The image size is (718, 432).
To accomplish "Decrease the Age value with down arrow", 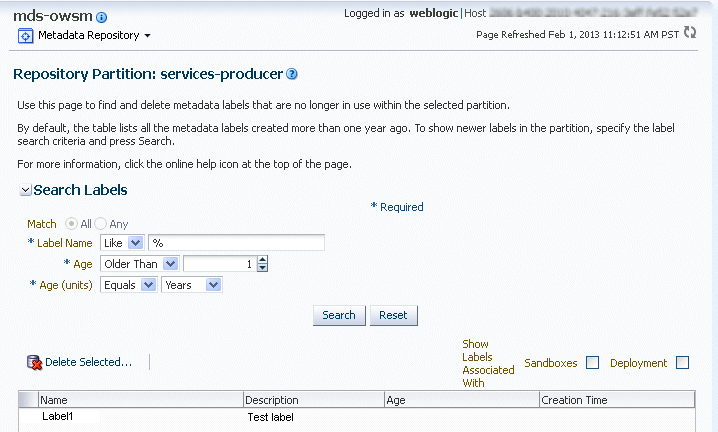I will tap(262, 268).
